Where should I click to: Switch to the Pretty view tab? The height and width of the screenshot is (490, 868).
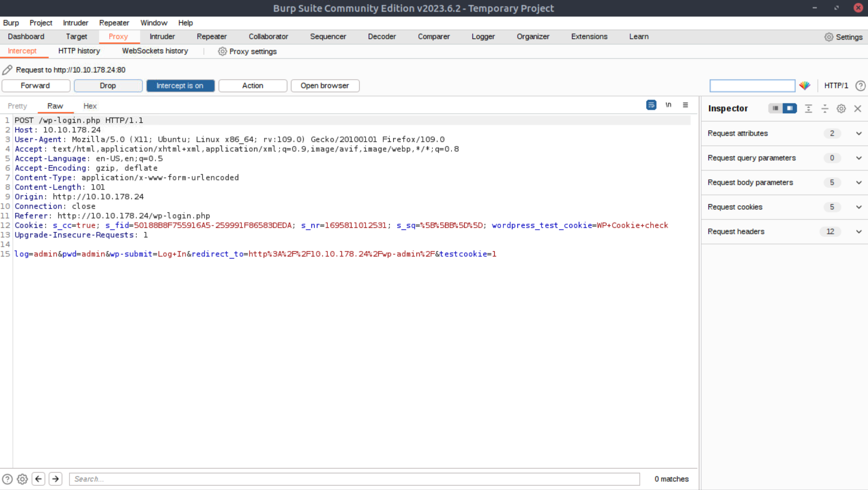17,106
